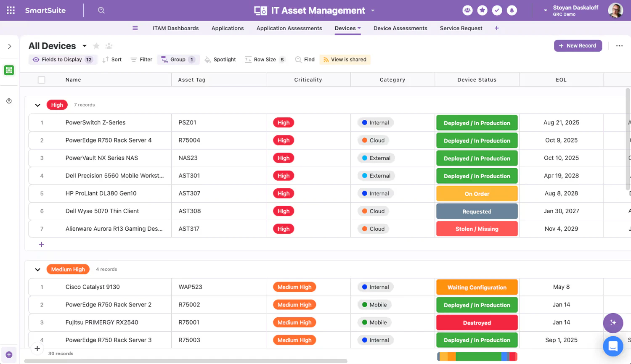This screenshot has height=364, width=631.
Task: Click the Spotlight wand icon in the toolbar
Action: click(x=208, y=59)
